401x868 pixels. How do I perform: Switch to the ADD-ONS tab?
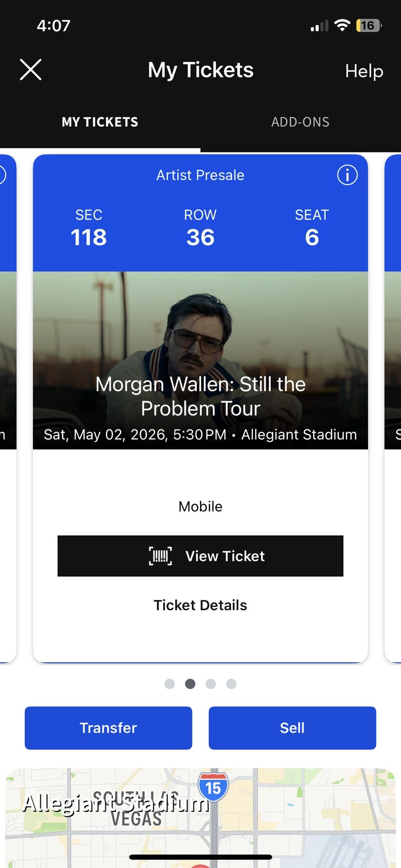[300, 122]
